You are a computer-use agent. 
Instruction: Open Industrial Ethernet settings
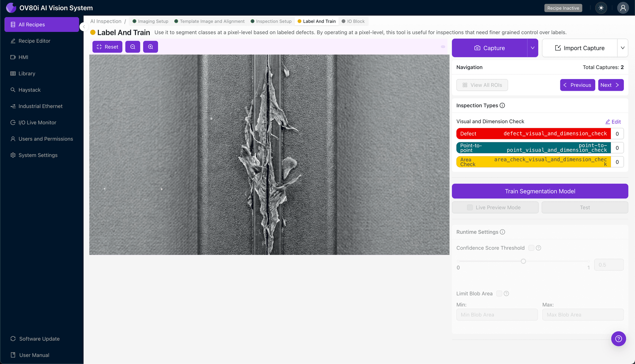[42, 106]
